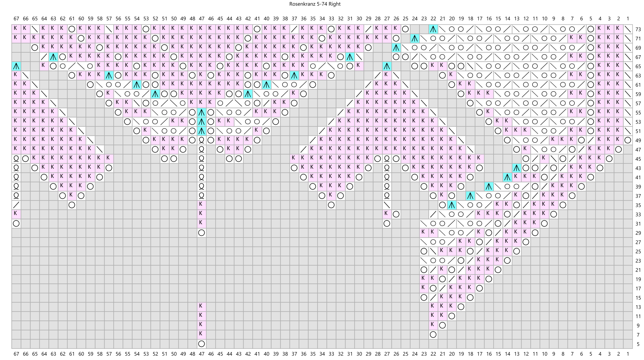Click the yarn-over circle in row 7

coord(433,334)
